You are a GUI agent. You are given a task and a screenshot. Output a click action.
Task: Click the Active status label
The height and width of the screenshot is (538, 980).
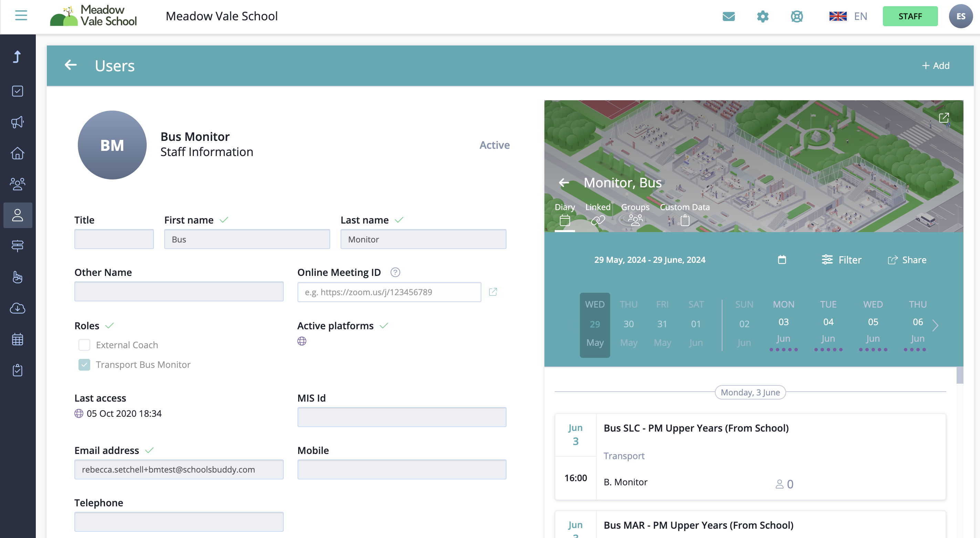click(x=494, y=145)
